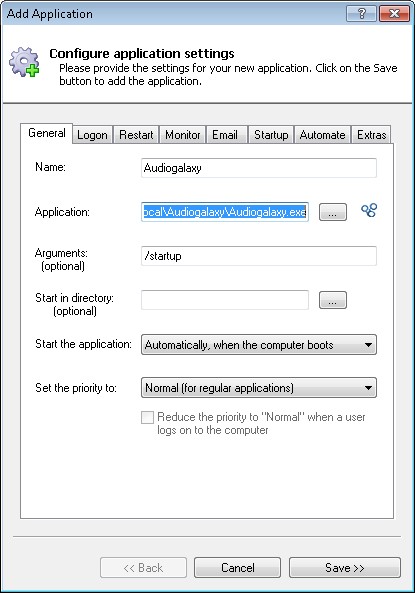This screenshot has width=415, height=593.
Task: Browse for the application executable file
Action: coord(333,212)
